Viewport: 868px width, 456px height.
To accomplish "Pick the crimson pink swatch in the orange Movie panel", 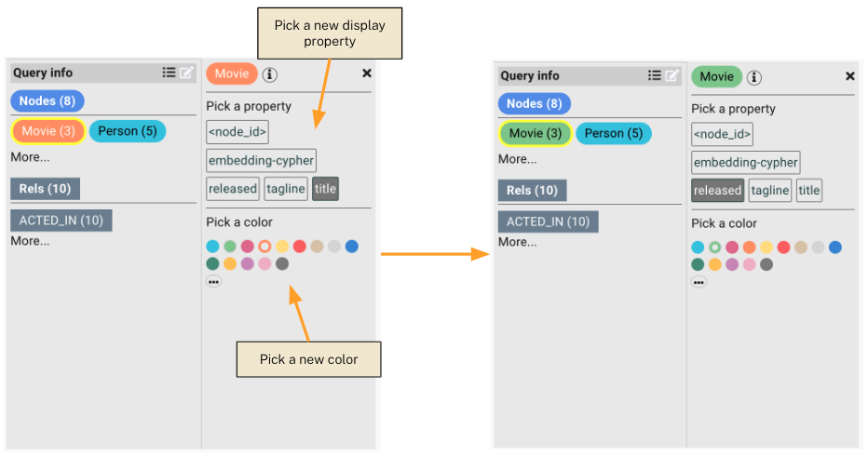I will coord(248,247).
